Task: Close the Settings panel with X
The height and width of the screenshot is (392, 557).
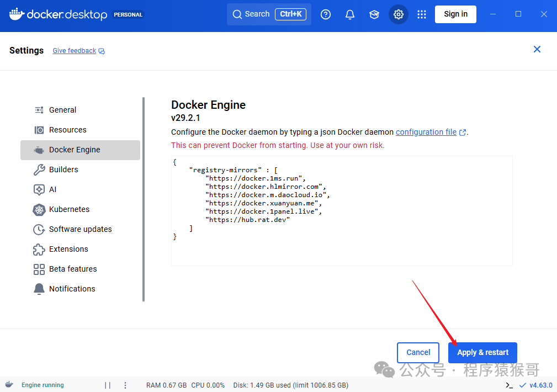Action: 537,50
